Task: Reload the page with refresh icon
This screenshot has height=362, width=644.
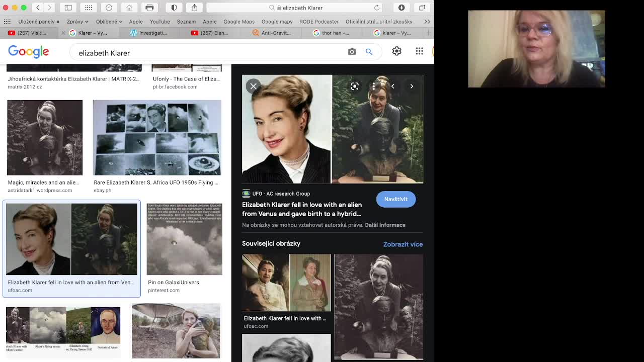Action: (376, 8)
